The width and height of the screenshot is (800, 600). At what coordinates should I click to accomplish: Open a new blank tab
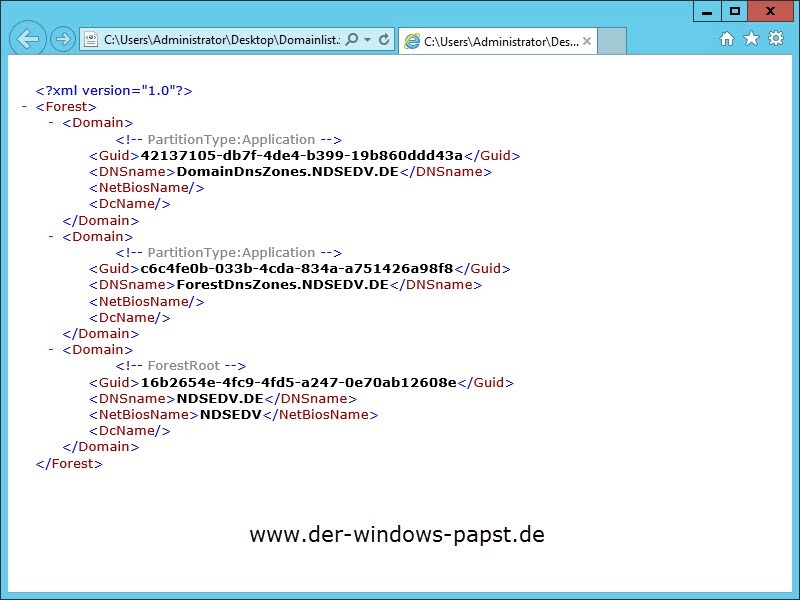point(612,42)
